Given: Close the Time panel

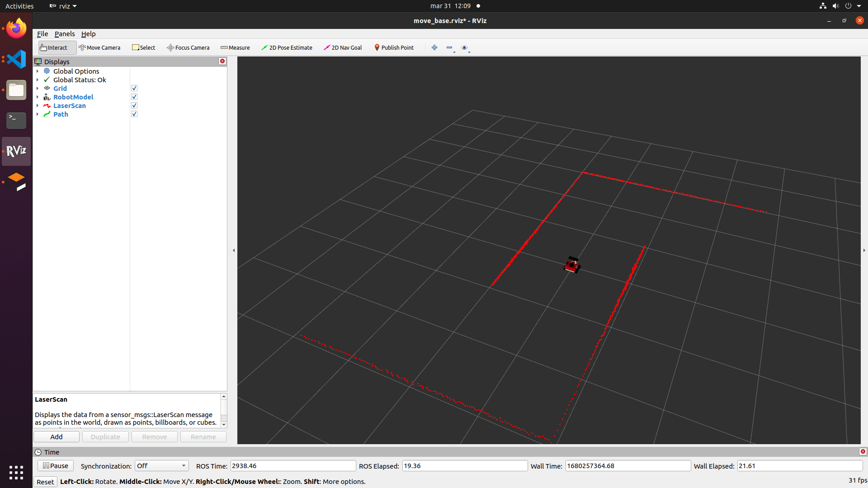Looking at the screenshot, I should point(863,451).
